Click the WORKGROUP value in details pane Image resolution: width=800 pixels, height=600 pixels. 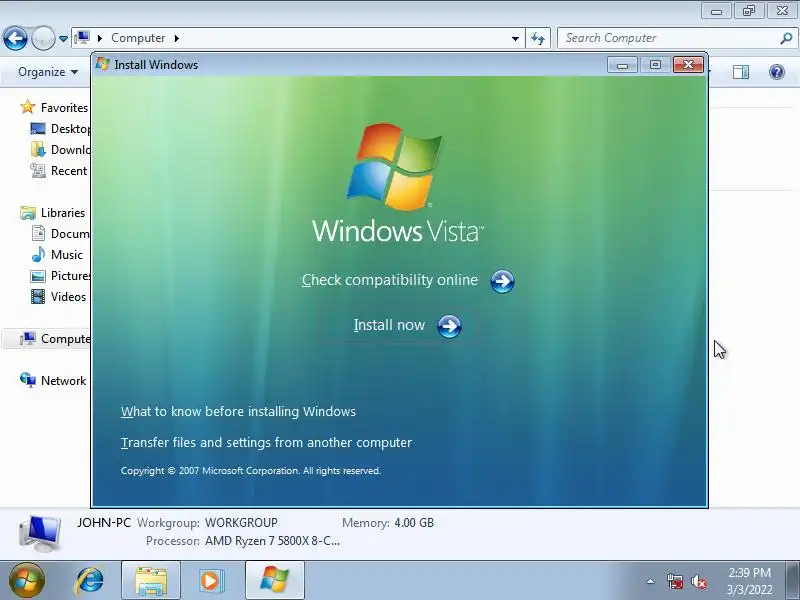(241, 523)
